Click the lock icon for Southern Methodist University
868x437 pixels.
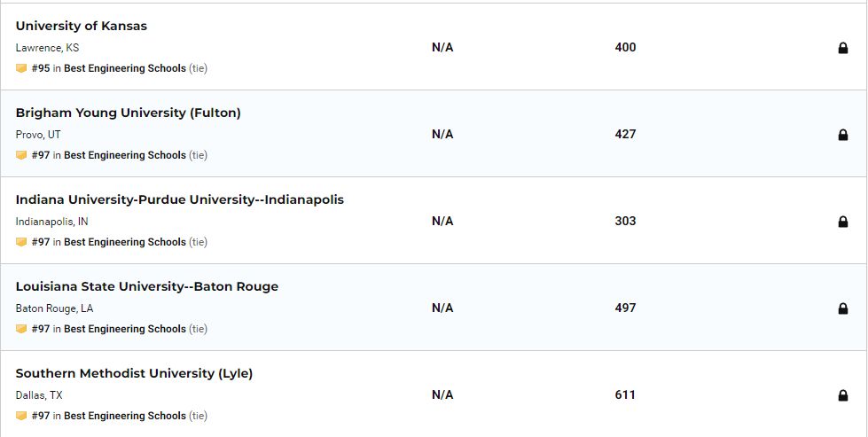(x=842, y=395)
